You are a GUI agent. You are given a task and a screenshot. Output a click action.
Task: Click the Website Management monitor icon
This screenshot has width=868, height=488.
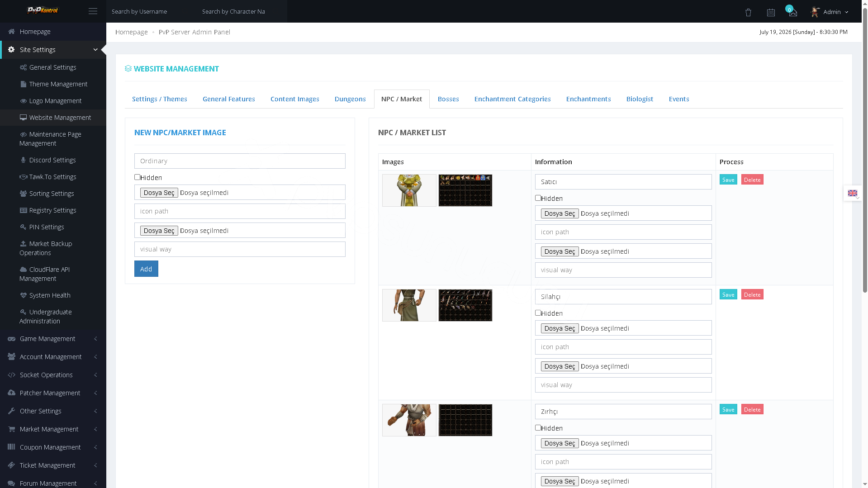click(23, 118)
